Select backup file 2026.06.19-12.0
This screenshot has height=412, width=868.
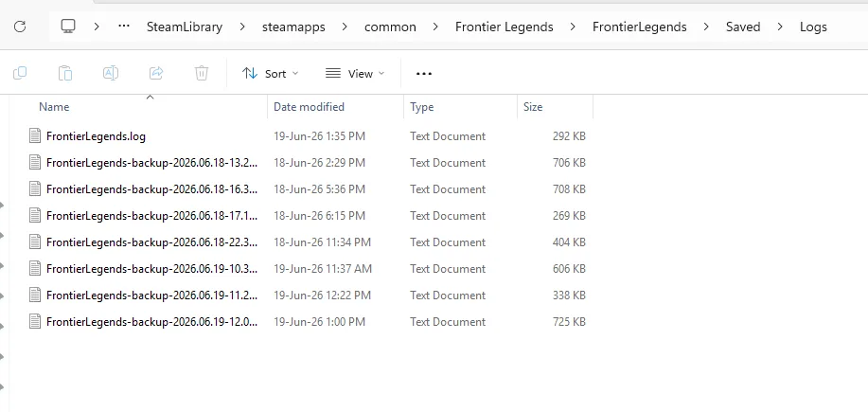pos(151,322)
